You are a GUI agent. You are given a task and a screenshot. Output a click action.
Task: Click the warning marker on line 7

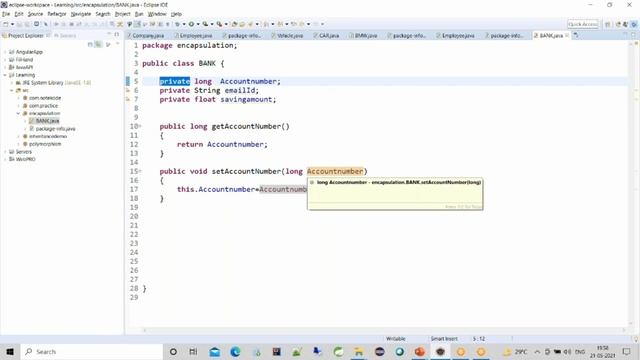tap(128, 100)
